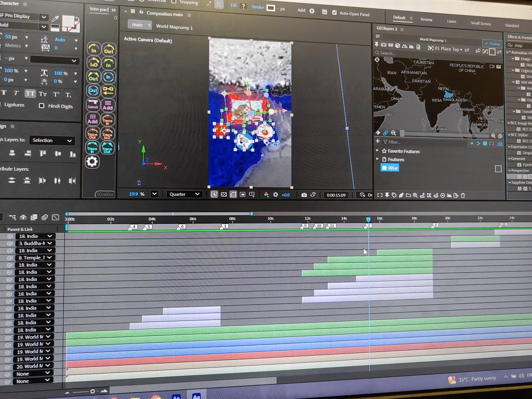Expand the Favorite Features group

(377, 151)
